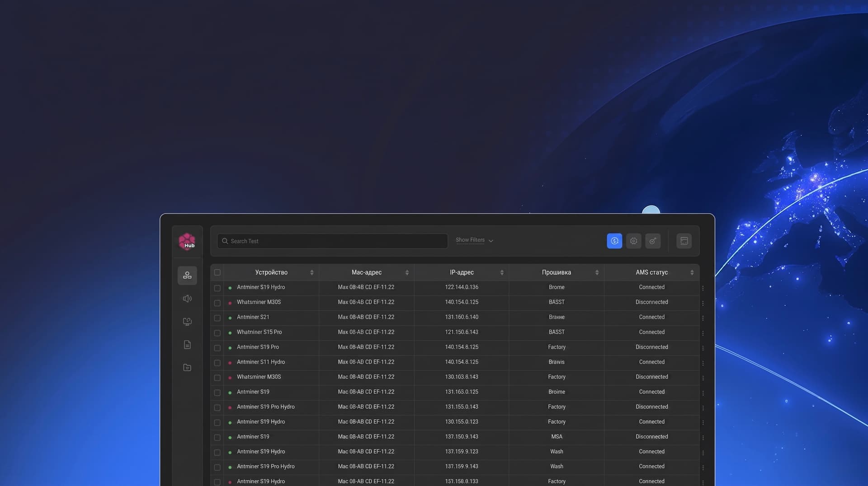Sort the table by the Устройство column
The image size is (868, 486).
coord(312,272)
